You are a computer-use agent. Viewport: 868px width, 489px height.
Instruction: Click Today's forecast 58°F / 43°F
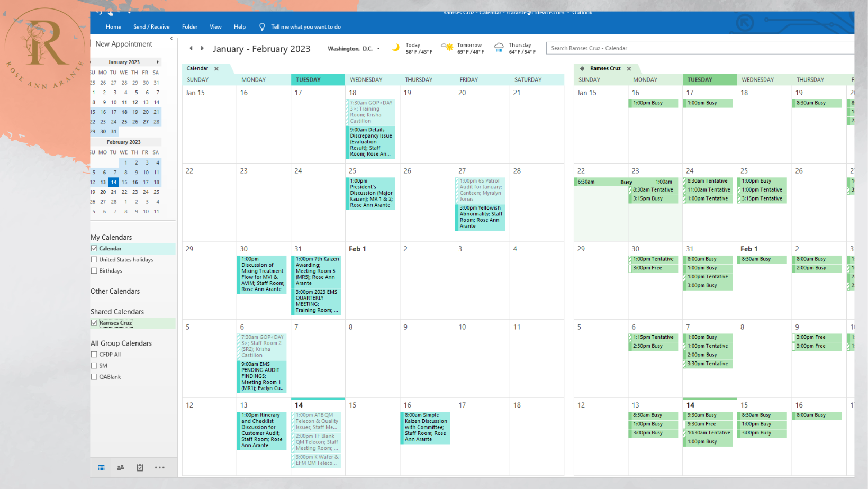click(x=419, y=52)
